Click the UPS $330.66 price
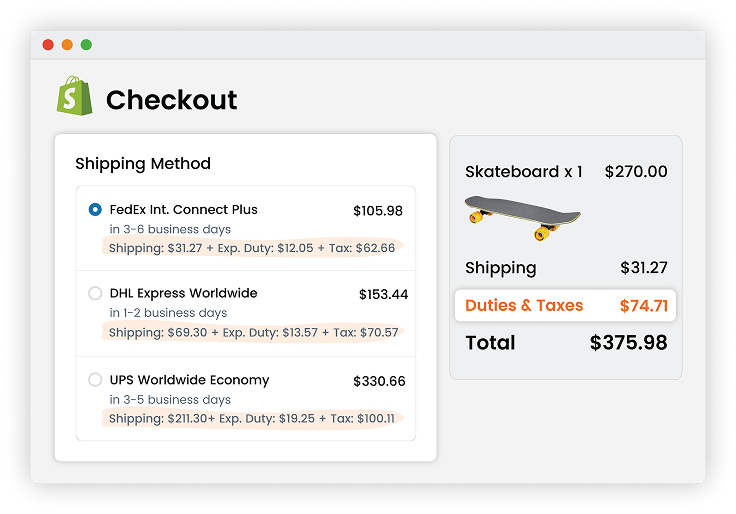Screen dimensions: 736x514 (x=379, y=381)
